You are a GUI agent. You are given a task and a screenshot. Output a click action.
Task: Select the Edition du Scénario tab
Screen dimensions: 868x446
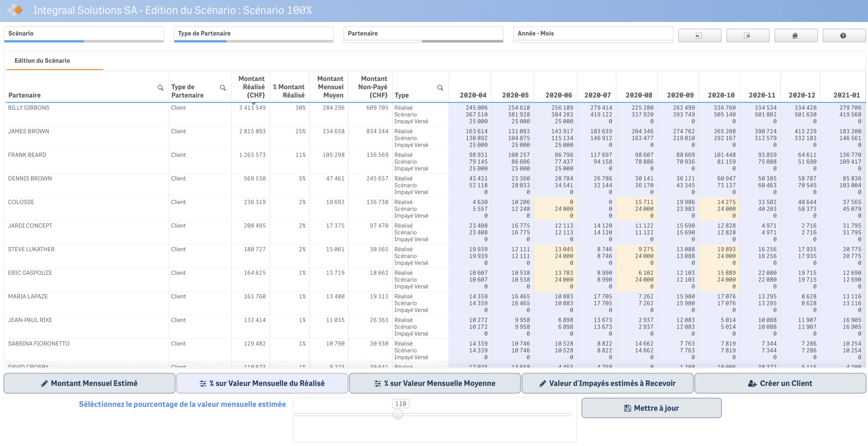pyautogui.click(x=42, y=61)
